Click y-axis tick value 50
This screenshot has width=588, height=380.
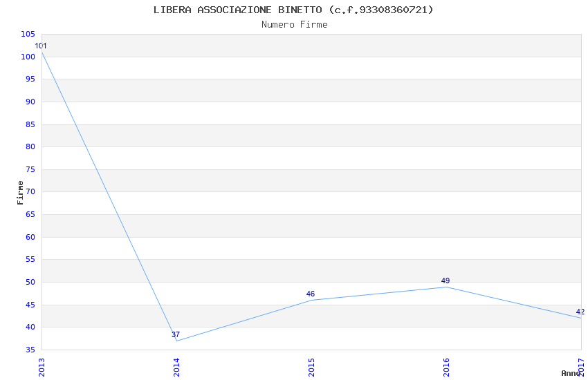coord(30,283)
